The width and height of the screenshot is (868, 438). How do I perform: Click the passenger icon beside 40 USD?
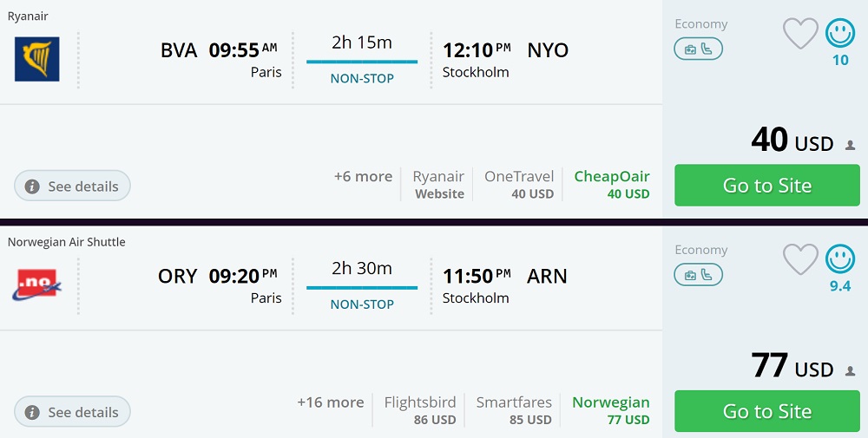(x=851, y=145)
